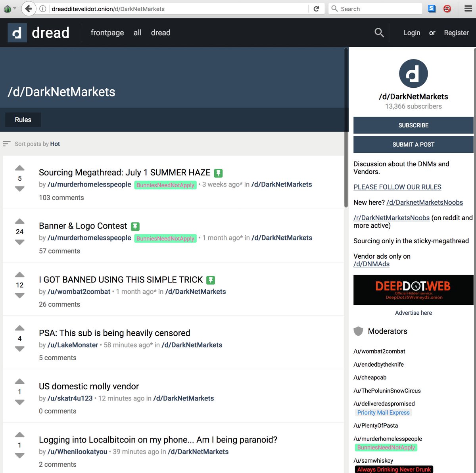Viewport: 476px width, 473px height.
Task: Click the pinned sticky icon on Sourcing Megathread
Action: point(218,173)
